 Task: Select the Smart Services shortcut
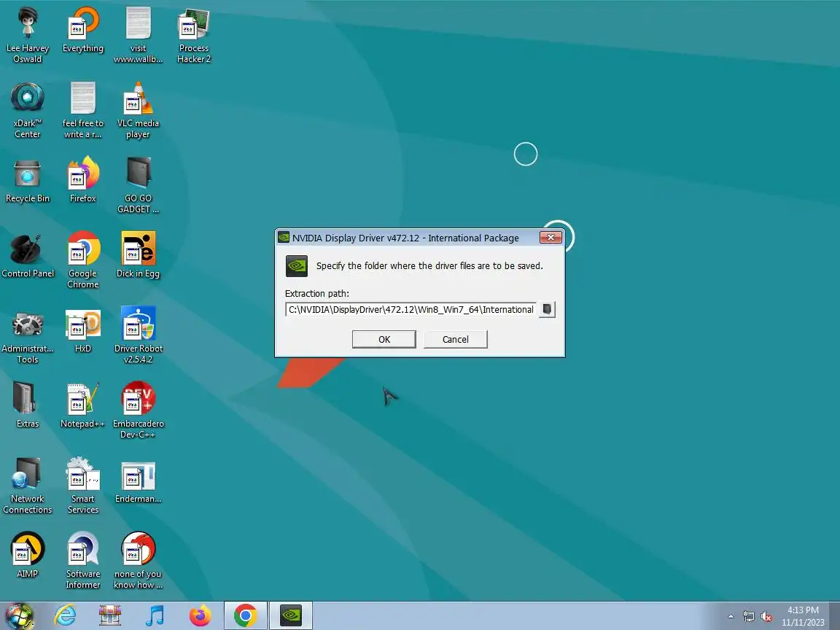tap(83, 485)
